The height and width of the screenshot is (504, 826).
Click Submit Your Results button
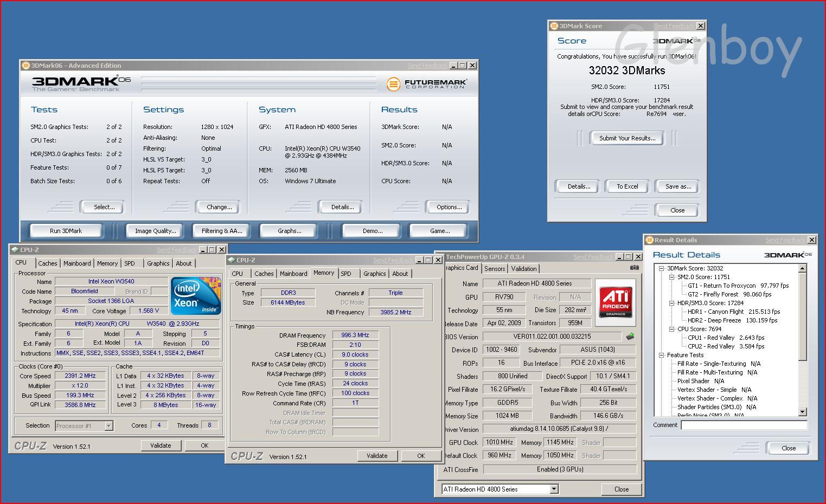(x=627, y=138)
